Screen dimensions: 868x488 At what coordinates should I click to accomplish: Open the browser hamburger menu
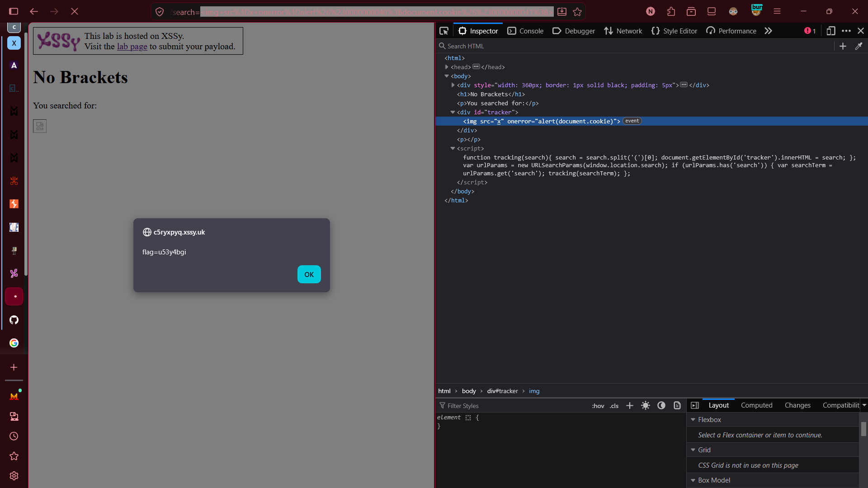(x=777, y=11)
